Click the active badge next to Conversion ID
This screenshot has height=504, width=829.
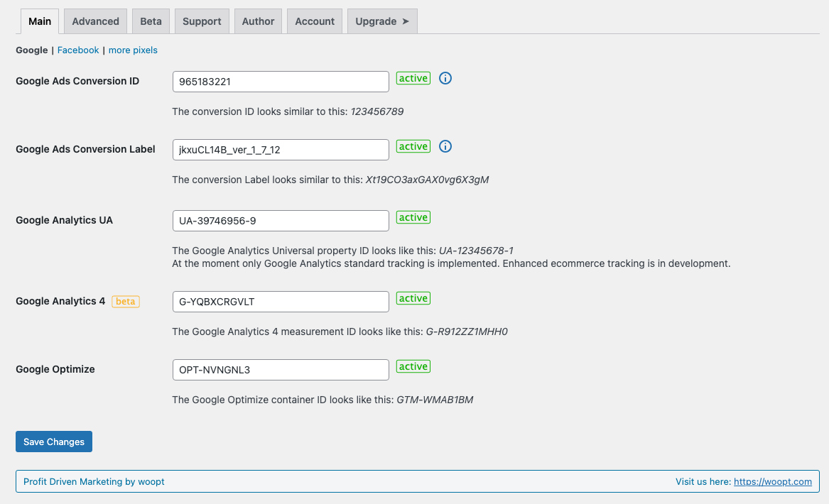pyautogui.click(x=413, y=78)
